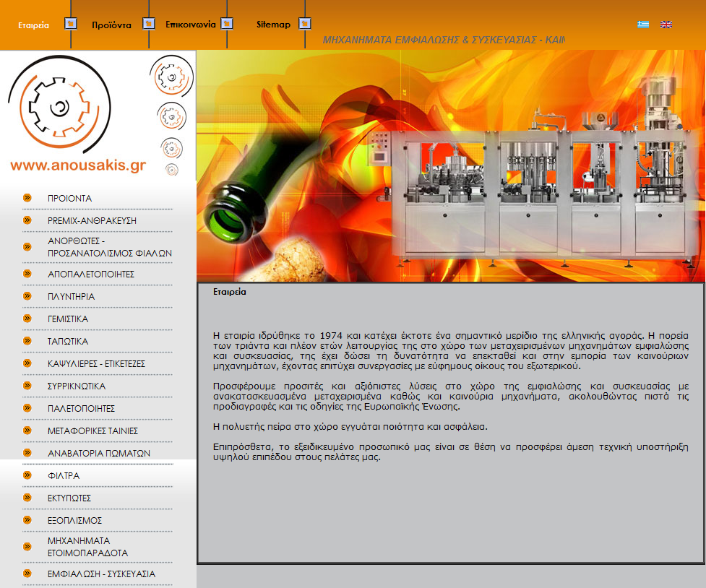The width and height of the screenshot is (706, 588).
Task: Open the Προϊόντα top menu
Action: (x=112, y=25)
